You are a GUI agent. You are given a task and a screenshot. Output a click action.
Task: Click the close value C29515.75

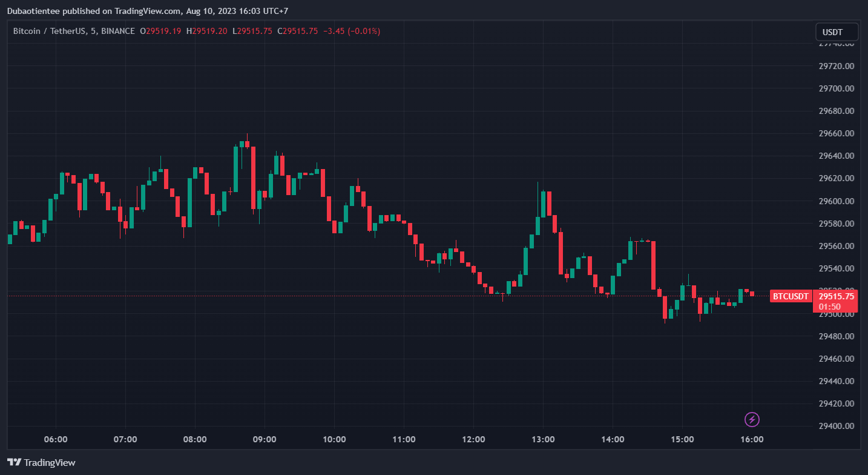pyautogui.click(x=297, y=31)
